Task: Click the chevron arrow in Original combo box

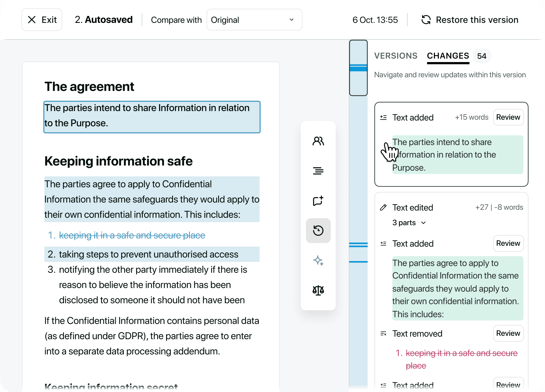Action: coord(291,20)
